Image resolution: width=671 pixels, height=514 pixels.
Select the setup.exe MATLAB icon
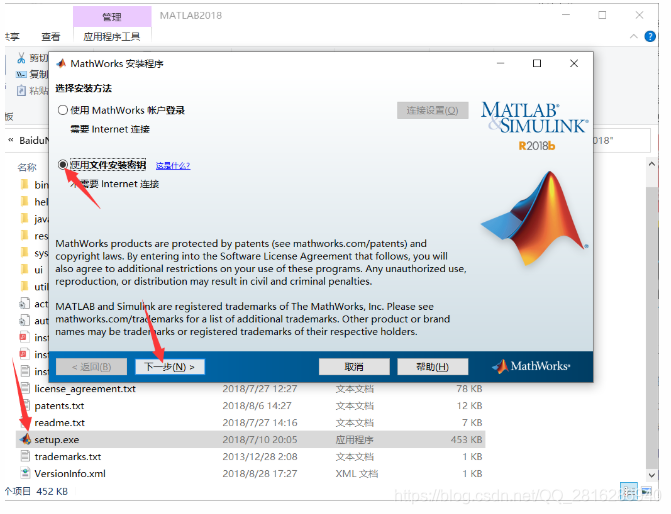point(24,439)
